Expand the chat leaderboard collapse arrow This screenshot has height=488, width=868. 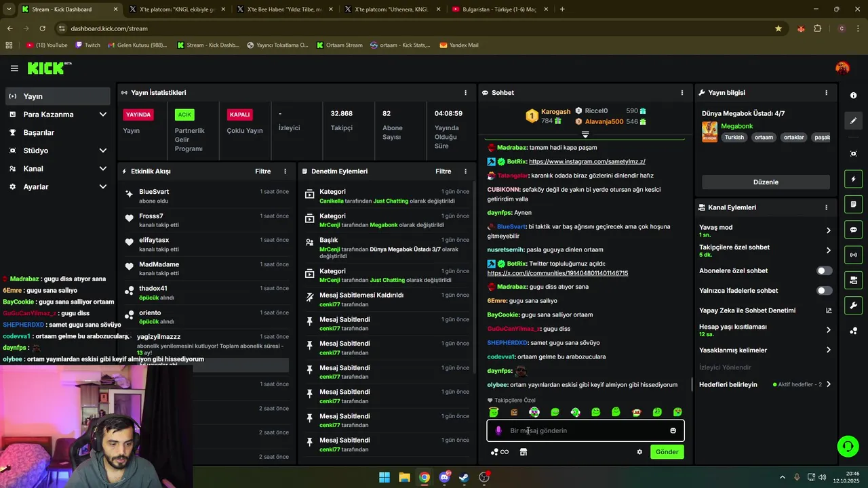click(x=585, y=135)
